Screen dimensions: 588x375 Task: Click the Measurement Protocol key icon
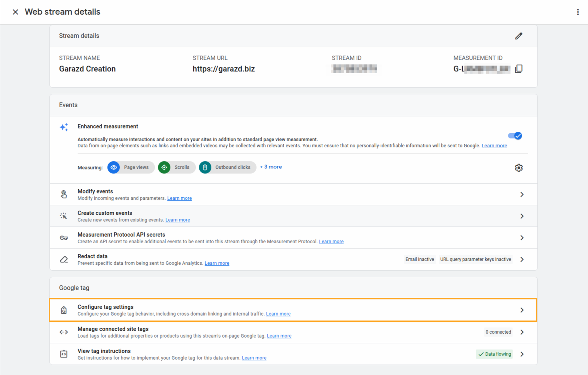(x=64, y=238)
